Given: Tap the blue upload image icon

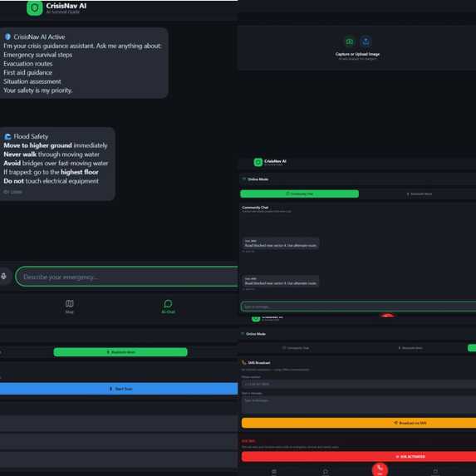Looking at the screenshot, I should (366, 42).
